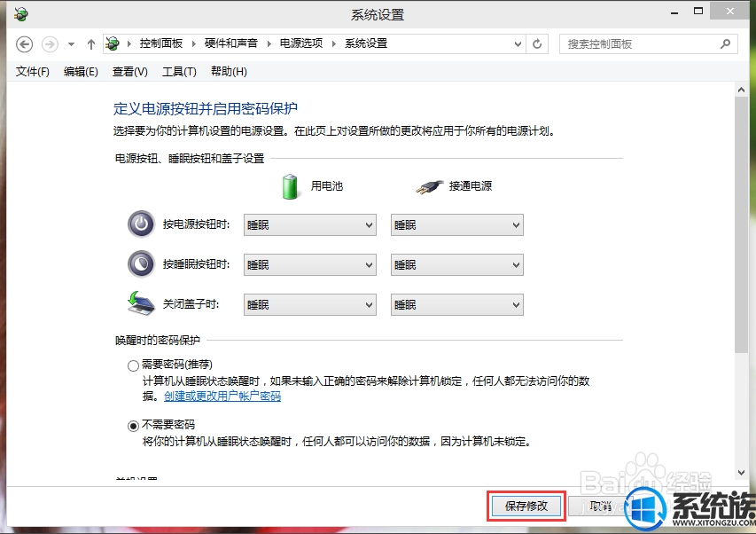
Task: Select 不需要密码 radio button
Action: pyautogui.click(x=133, y=426)
